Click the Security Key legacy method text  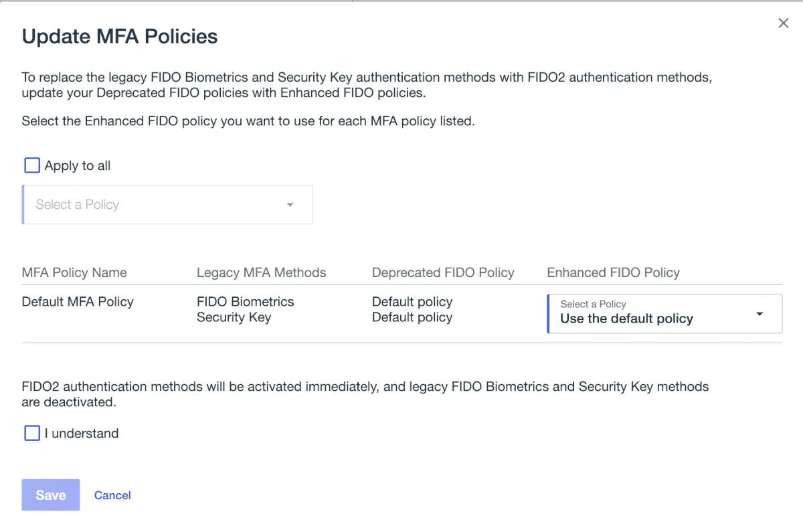234,317
